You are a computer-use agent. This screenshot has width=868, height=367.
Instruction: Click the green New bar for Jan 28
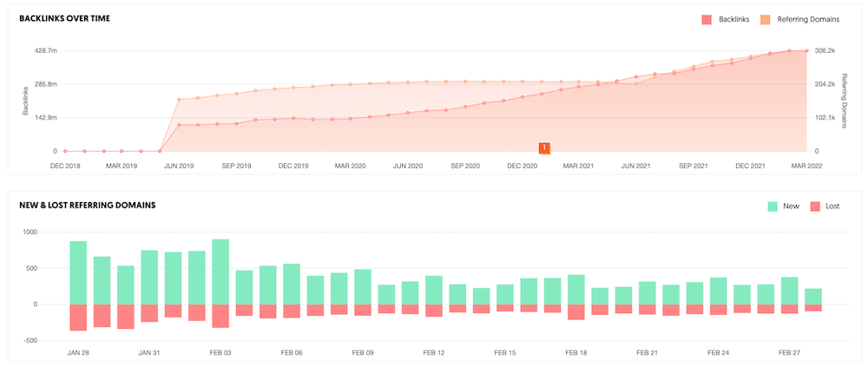coord(78,272)
